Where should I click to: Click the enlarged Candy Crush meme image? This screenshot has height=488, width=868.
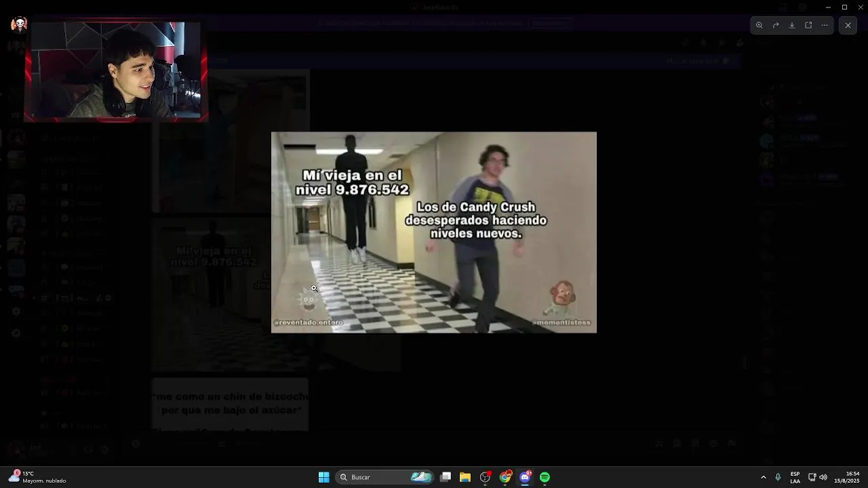tap(434, 232)
